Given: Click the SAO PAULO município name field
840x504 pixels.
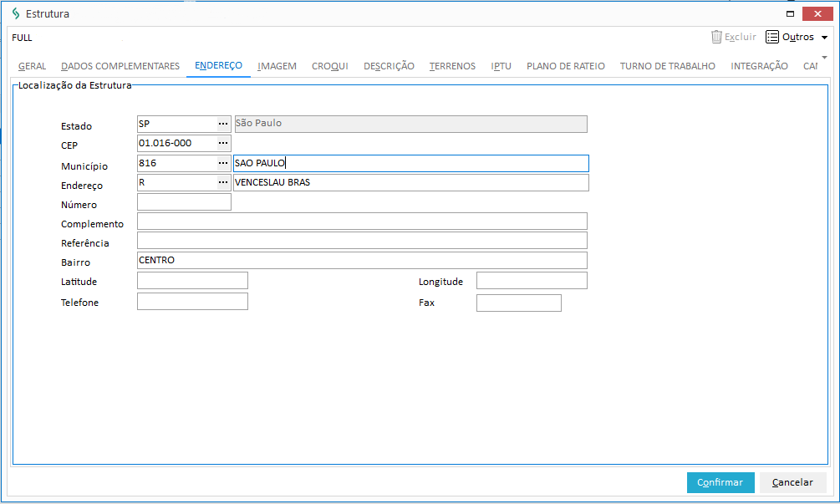Looking at the screenshot, I should (411, 163).
